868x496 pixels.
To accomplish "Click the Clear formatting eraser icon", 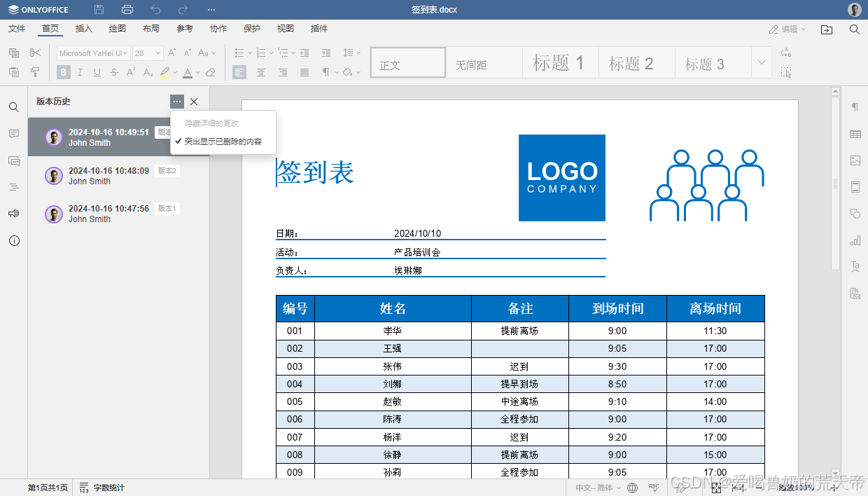I will pos(211,71).
